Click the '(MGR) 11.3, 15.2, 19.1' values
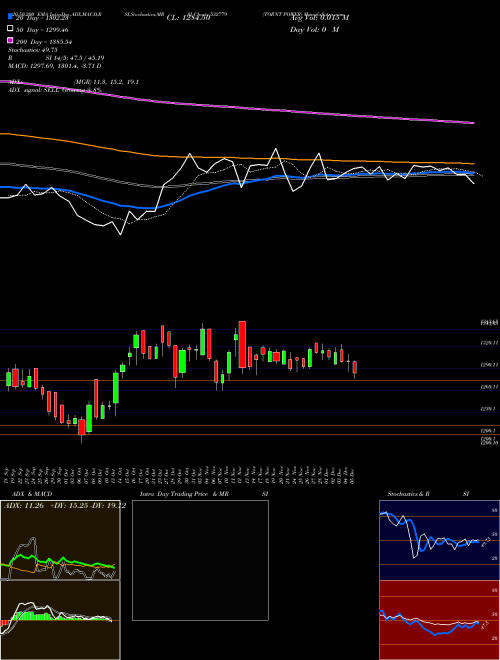The height and width of the screenshot is (660, 500). coord(106,82)
